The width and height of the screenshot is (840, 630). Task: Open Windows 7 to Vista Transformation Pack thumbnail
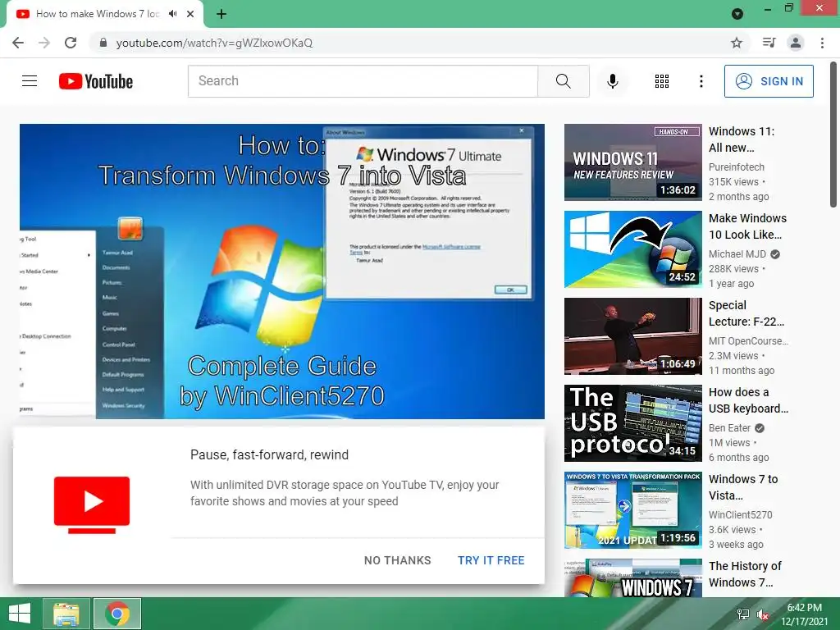click(632, 510)
